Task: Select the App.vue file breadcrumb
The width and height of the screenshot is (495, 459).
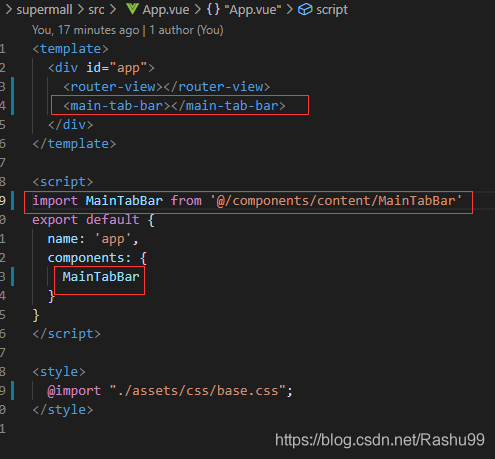Action: 166,10
